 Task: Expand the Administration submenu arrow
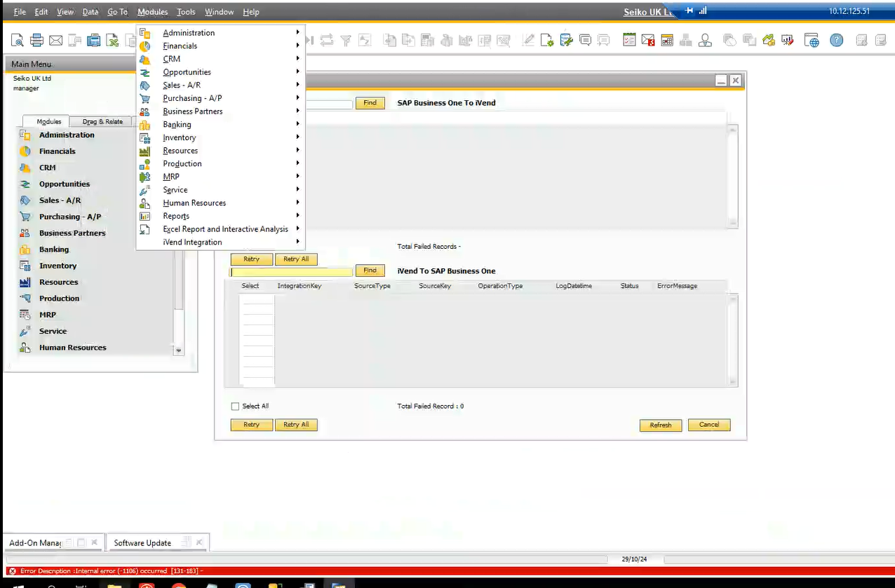(x=298, y=33)
